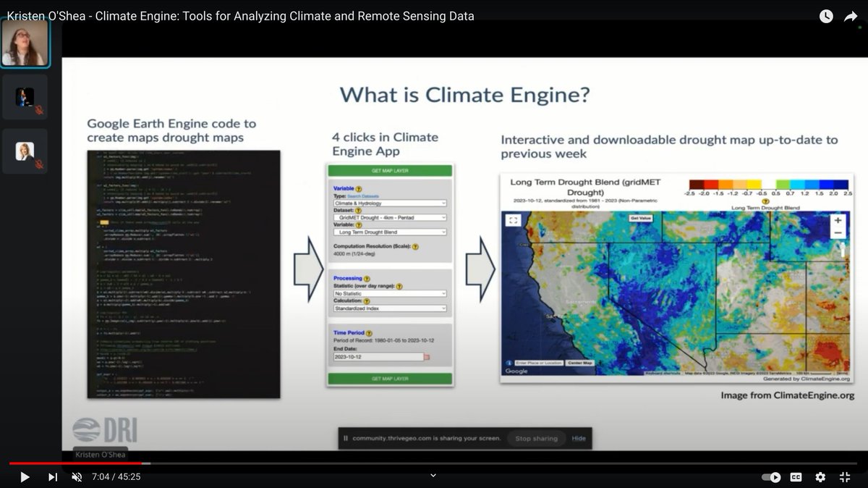This screenshot has width=868, height=488.
Task: Open the player settings gear
Action: click(x=820, y=477)
